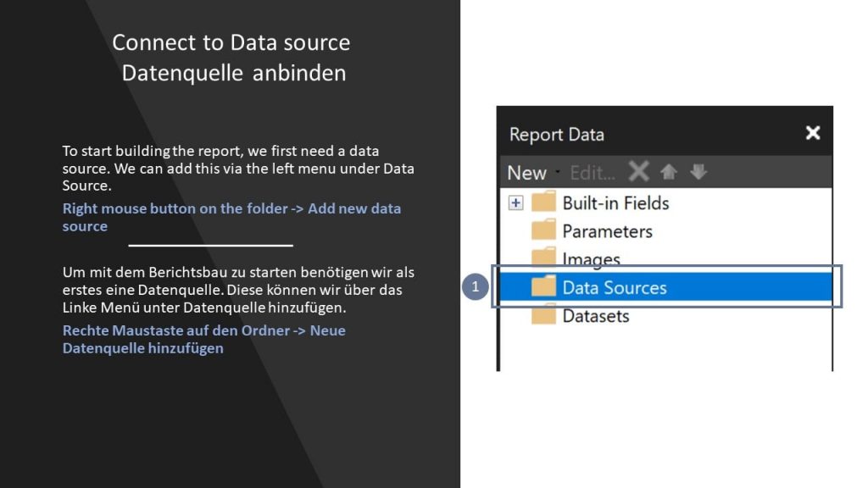The width and height of the screenshot is (868, 488).
Task: Click the numbered step 1 marker
Action: pyautogui.click(x=475, y=286)
